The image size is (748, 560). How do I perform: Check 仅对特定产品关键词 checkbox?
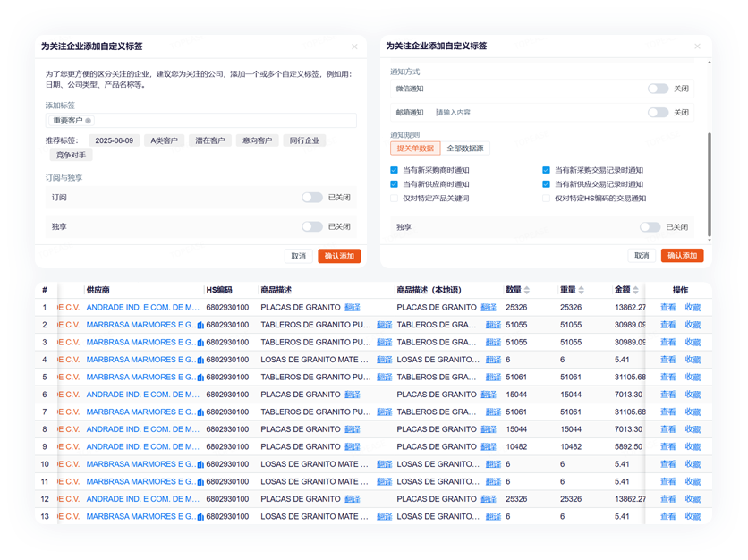click(x=395, y=199)
